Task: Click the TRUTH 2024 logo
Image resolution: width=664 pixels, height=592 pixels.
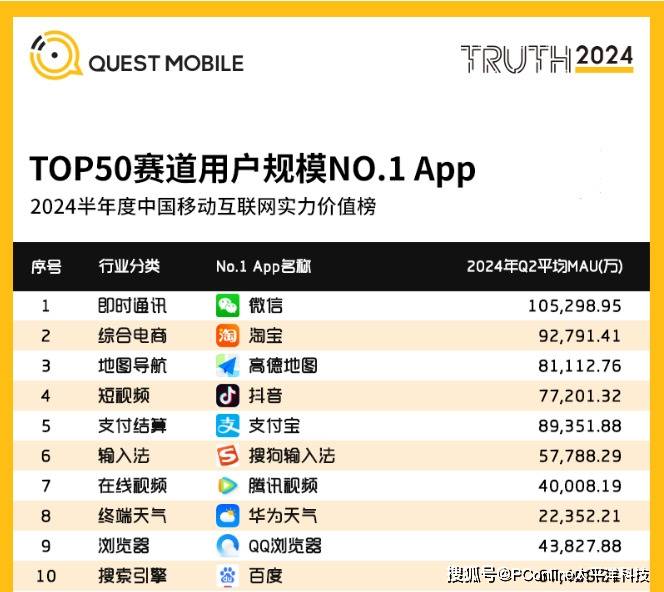Action: 547,58
